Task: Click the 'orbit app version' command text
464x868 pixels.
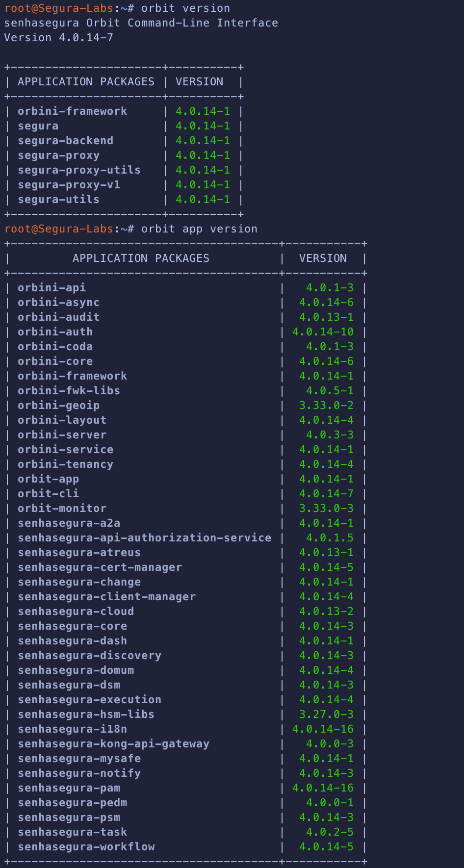Action: pos(199,229)
